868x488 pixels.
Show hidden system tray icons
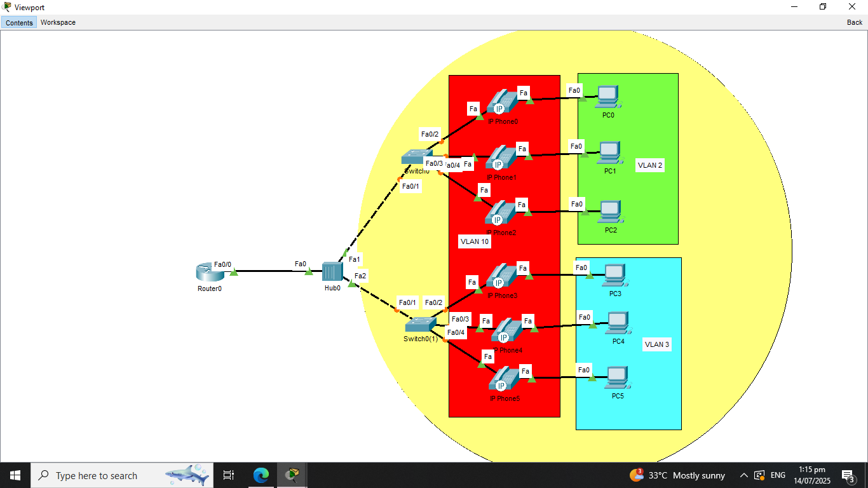tap(743, 475)
